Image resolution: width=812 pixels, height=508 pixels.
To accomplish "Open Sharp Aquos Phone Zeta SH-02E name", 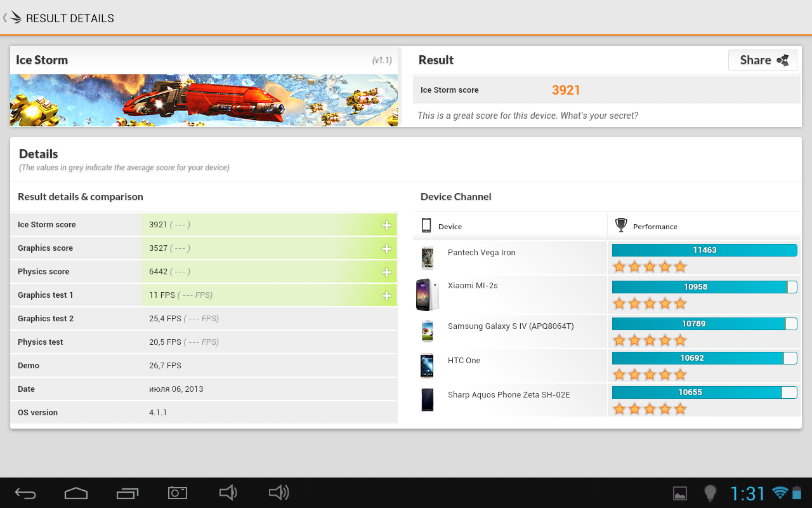I will tap(509, 395).
